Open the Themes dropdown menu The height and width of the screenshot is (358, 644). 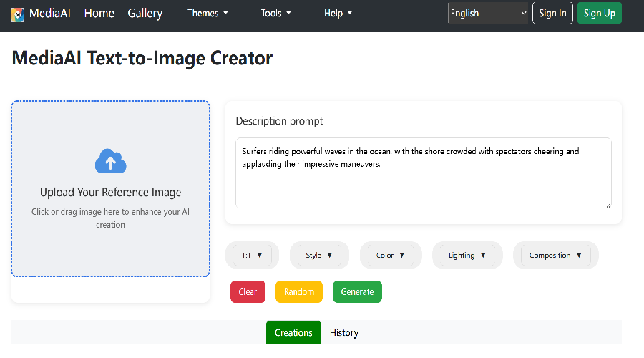(208, 13)
